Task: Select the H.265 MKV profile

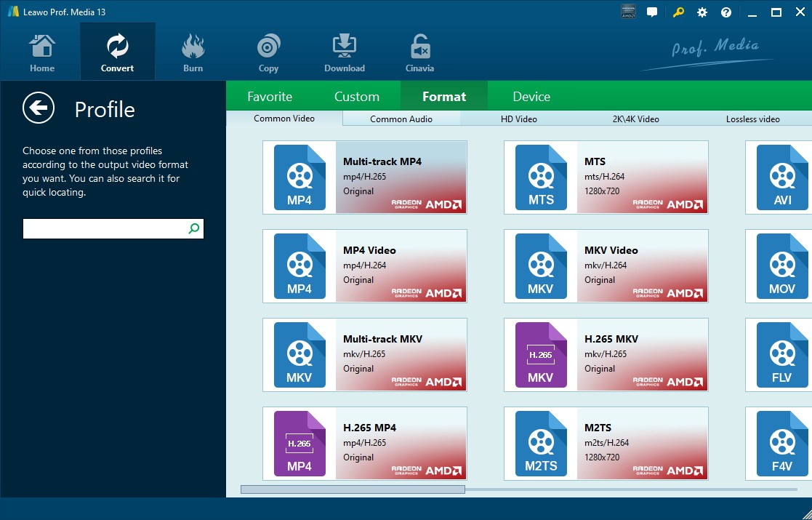Action: (x=606, y=355)
